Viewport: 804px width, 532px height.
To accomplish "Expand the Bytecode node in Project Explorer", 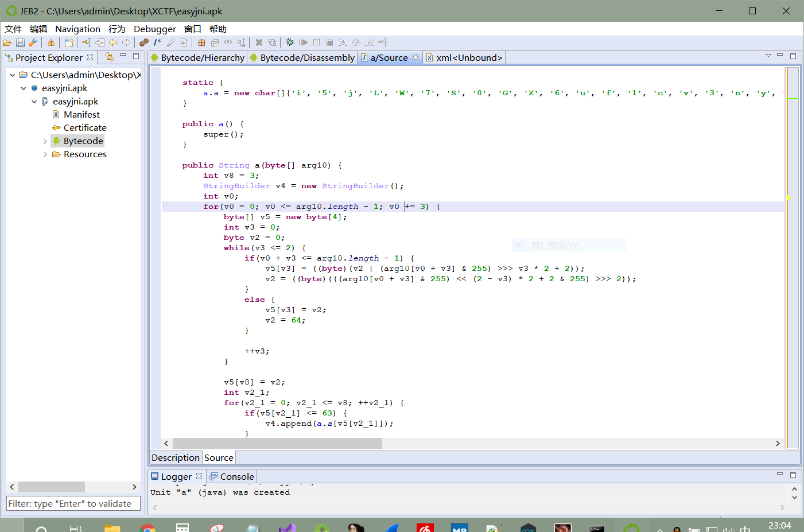I will pos(45,141).
